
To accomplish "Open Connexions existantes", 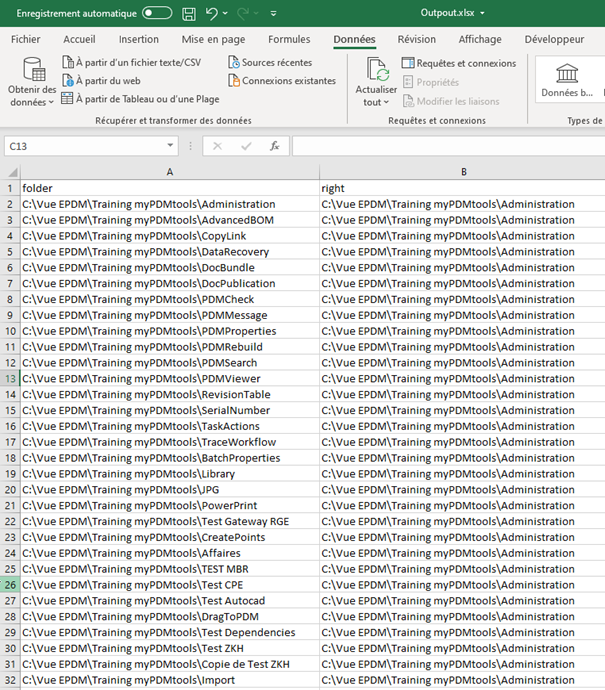I will tap(280, 80).
